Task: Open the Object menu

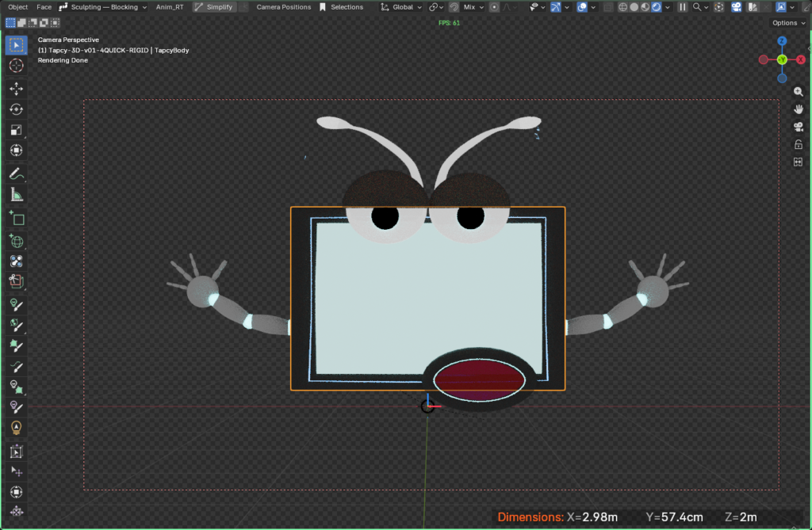Action: click(x=17, y=6)
